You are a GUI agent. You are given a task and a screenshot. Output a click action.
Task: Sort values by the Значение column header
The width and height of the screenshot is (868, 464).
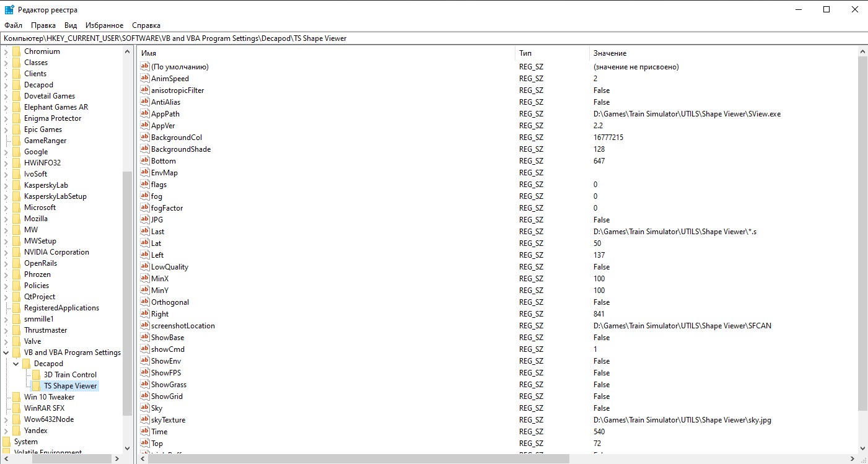pyautogui.click(x=723, y=53)
